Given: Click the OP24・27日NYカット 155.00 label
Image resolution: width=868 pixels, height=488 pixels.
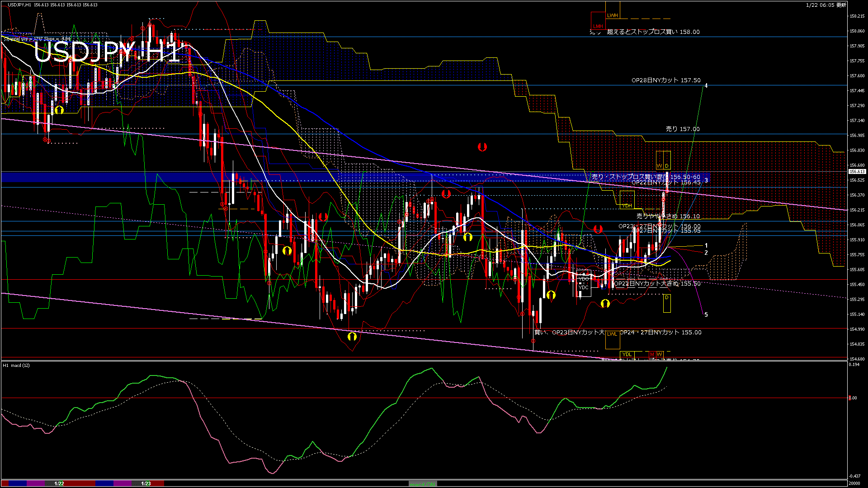Looking at the screenshot, I should pyautogui.click(x=660, y=333).
